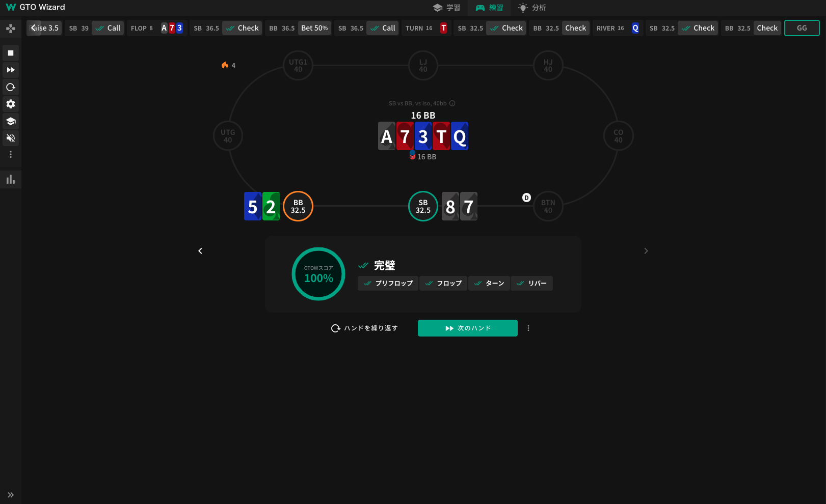
Task: Open the TURN 16 card entry
Action: [427, 28]
